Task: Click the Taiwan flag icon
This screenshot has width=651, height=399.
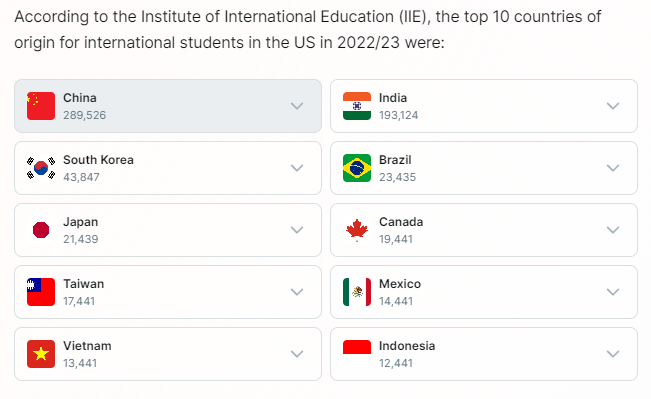Action: tap(41, 292)
